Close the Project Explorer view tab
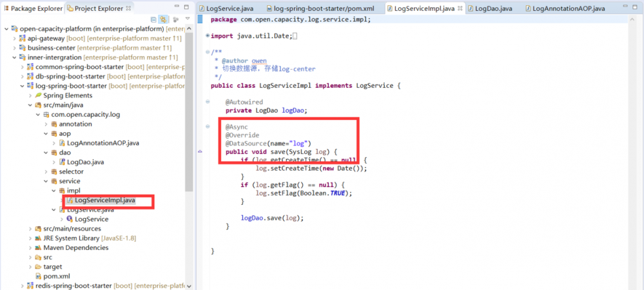The width and height of the screenshot is (644, 290). pos(128,8)
